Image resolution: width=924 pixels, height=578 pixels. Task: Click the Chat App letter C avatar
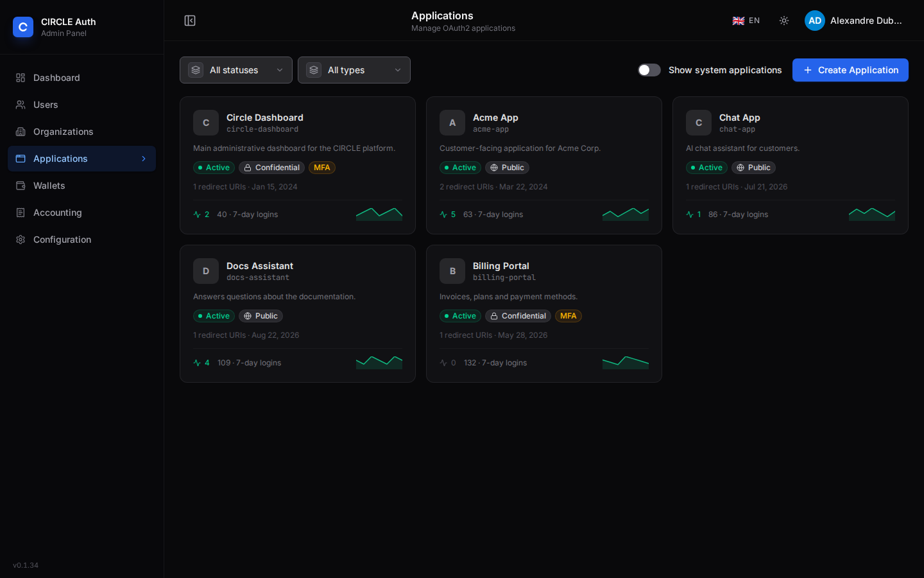[x=699, y=123]
